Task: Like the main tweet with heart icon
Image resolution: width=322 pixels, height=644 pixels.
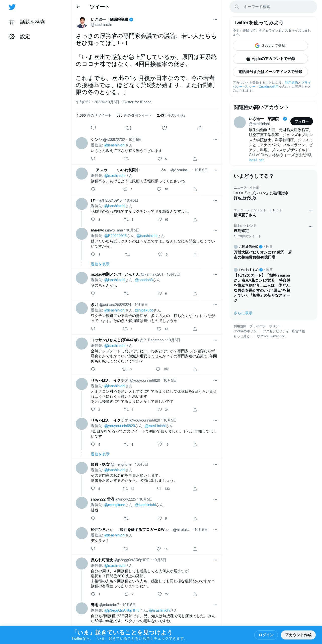Action: (x=164, y=128)
